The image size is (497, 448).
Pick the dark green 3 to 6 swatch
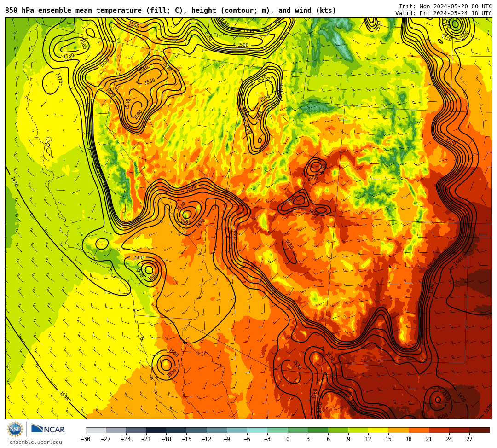tap(318, 430)
